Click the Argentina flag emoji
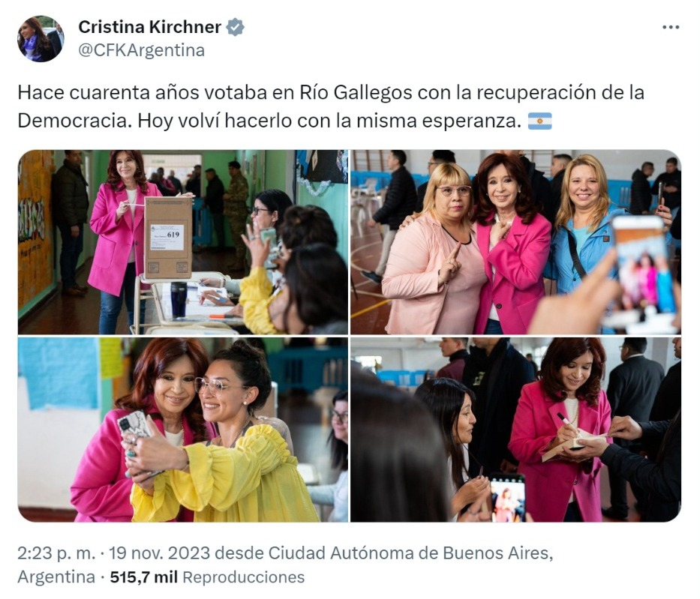This screenshot has width=700, height=599. point(539,121)
